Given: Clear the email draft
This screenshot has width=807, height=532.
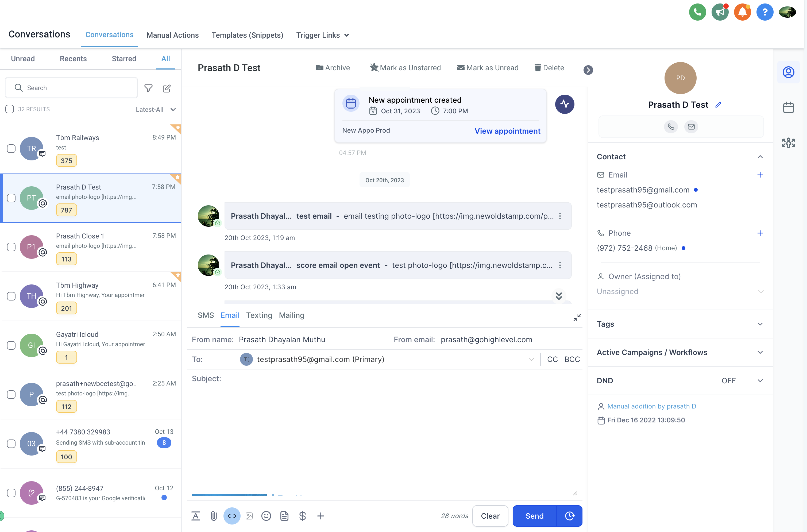Looking at the screenshot, I should 490,516.
